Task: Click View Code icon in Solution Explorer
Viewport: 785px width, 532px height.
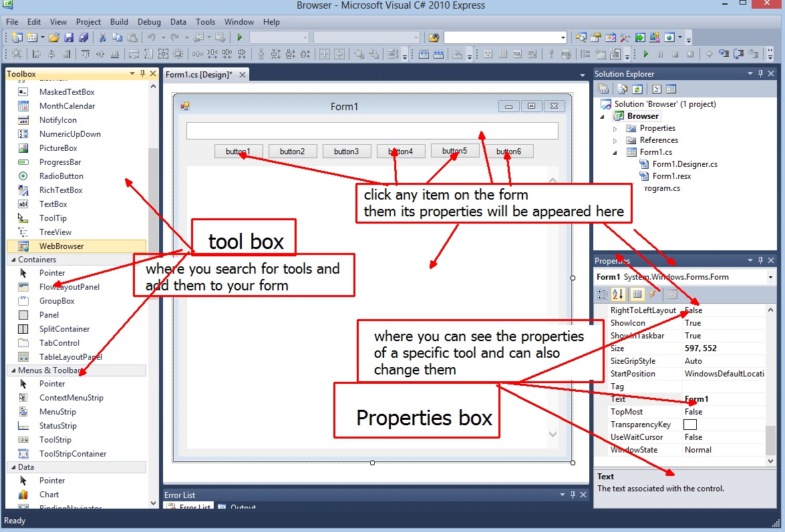Action: (x=657, y=89)
